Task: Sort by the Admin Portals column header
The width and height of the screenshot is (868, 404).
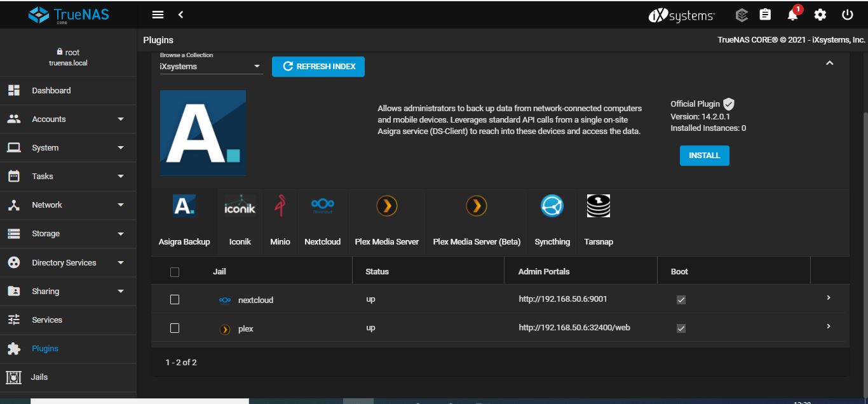Action: 544,271
